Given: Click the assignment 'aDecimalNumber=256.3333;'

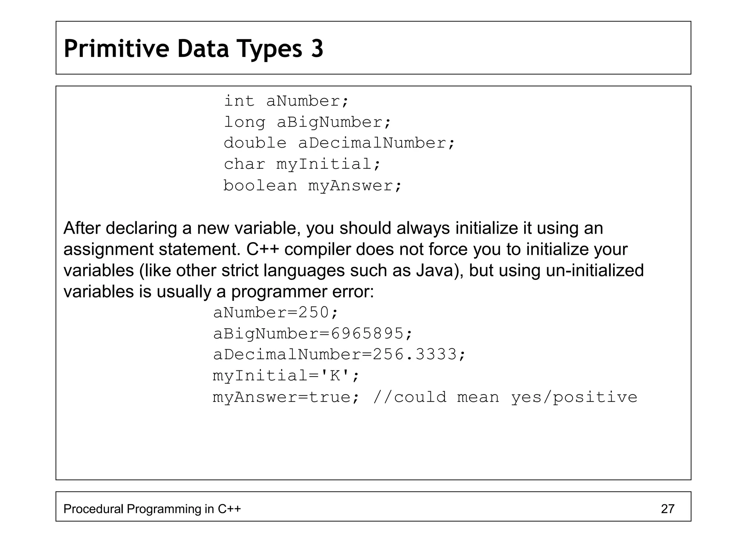Looking at the screenshot, I should point(340,354).
